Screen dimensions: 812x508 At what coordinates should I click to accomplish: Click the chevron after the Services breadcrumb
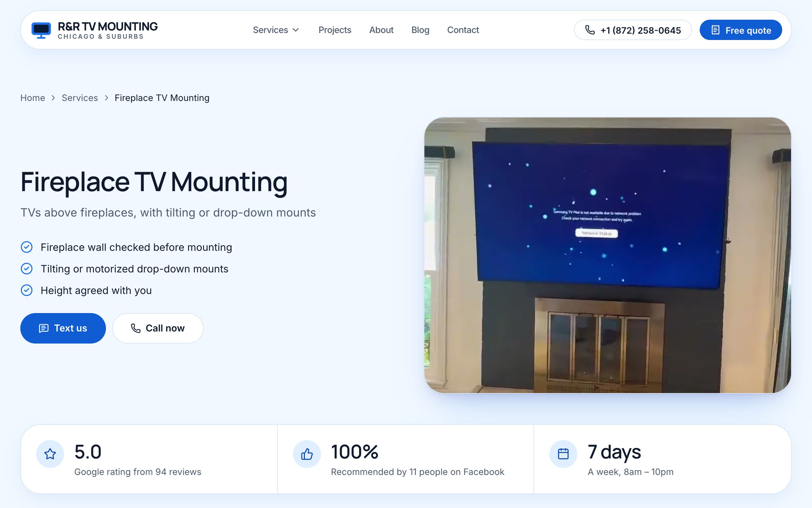coord(106,98)
